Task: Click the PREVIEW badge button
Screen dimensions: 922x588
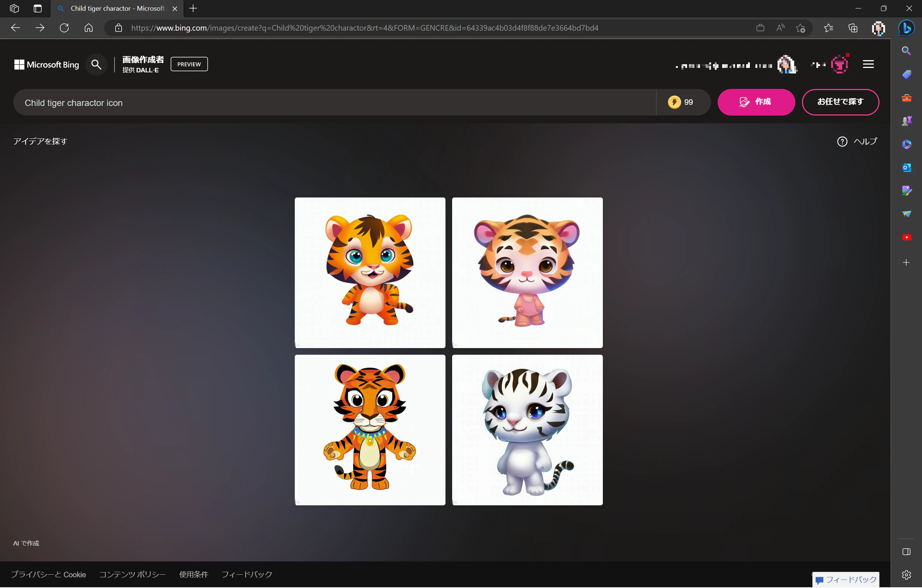Action: point(189,64)
